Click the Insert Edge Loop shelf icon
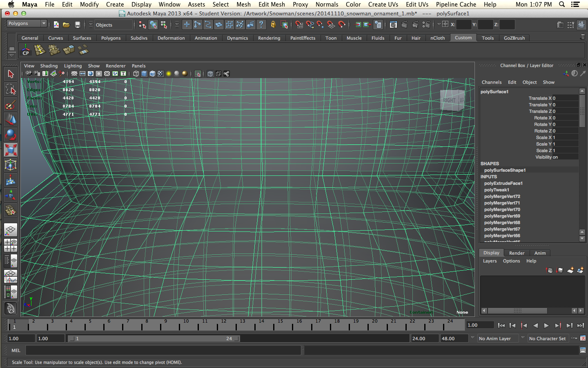This screenshot has height=368, width=588. pos(40,50)
